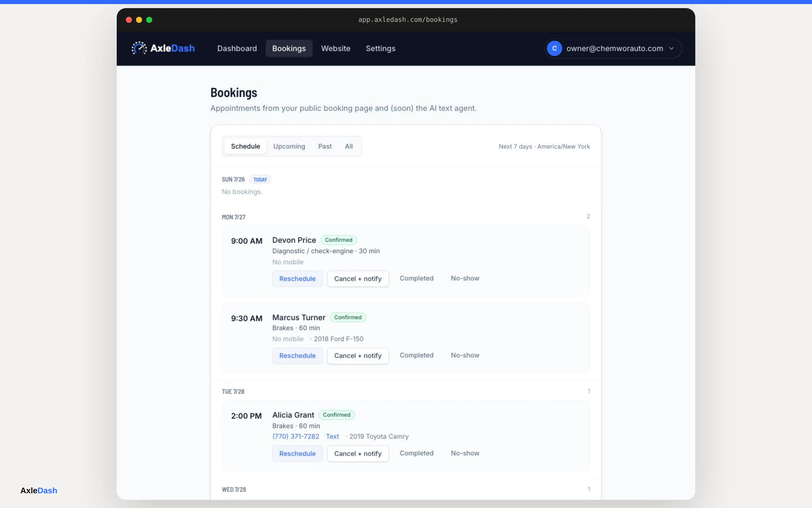Mark Devon Price as No-show
This screenshot has height=508, width=812.
pos(465,278)
